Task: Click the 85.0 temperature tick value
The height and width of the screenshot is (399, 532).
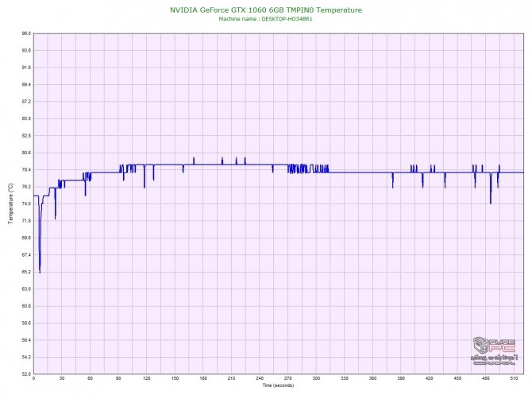Action: pos(26,119)
